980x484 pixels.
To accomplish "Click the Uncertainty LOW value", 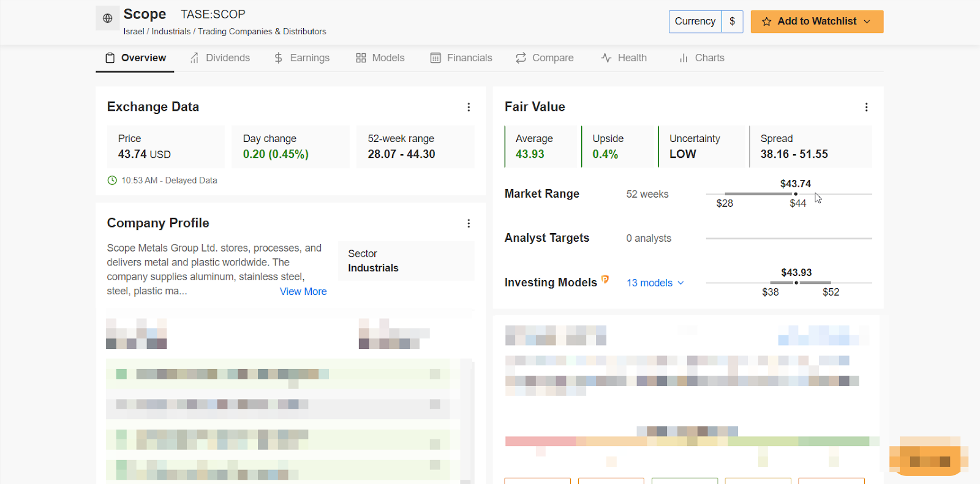I will [x=683, y=154].
